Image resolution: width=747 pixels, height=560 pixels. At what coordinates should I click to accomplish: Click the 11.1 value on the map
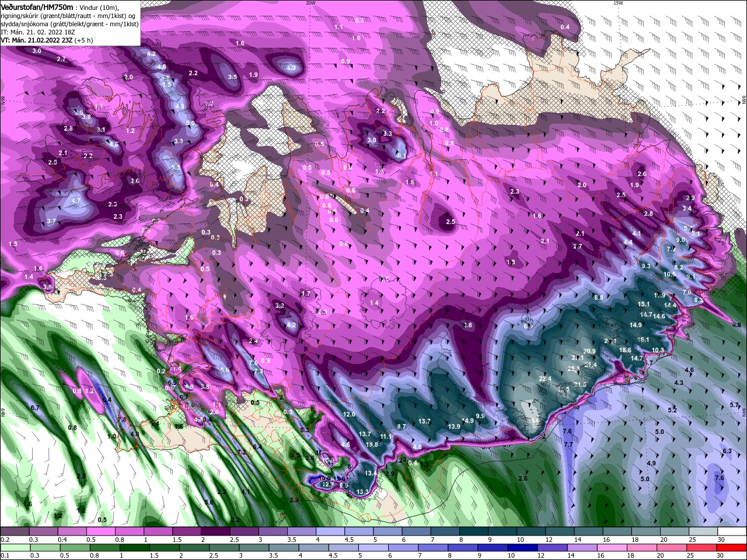pyautogui.click(x=386, y=436)
